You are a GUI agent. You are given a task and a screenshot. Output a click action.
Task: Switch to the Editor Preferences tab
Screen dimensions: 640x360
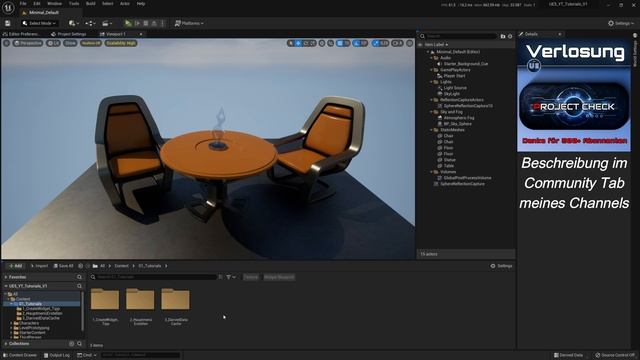pyautogui.click(x=23, y=34)
